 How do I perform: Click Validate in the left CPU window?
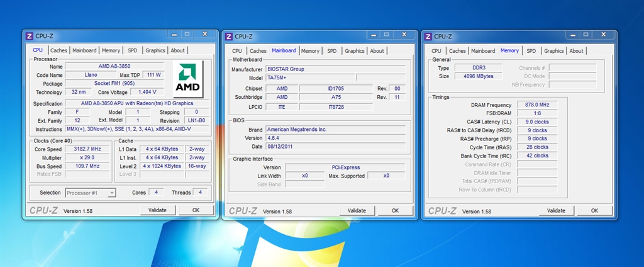coord(158,210)
